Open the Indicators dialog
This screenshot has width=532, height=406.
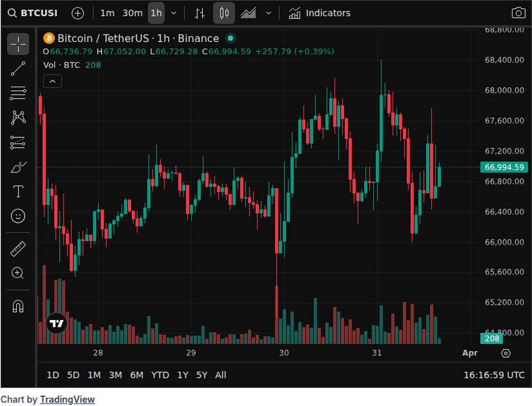319,14
